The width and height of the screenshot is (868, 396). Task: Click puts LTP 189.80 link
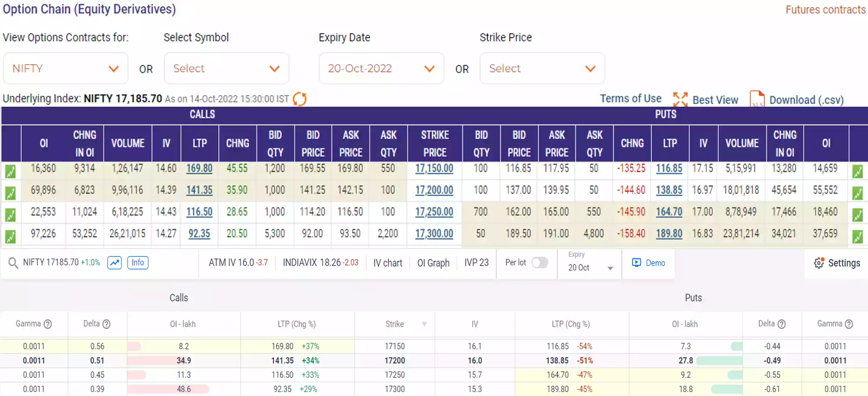click(669, 234)
